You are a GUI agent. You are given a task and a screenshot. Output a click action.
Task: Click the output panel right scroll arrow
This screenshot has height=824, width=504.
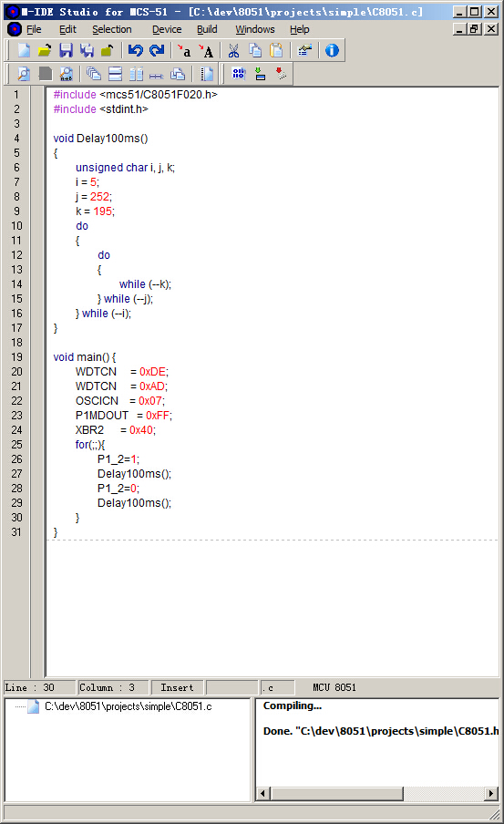[491, 793]
